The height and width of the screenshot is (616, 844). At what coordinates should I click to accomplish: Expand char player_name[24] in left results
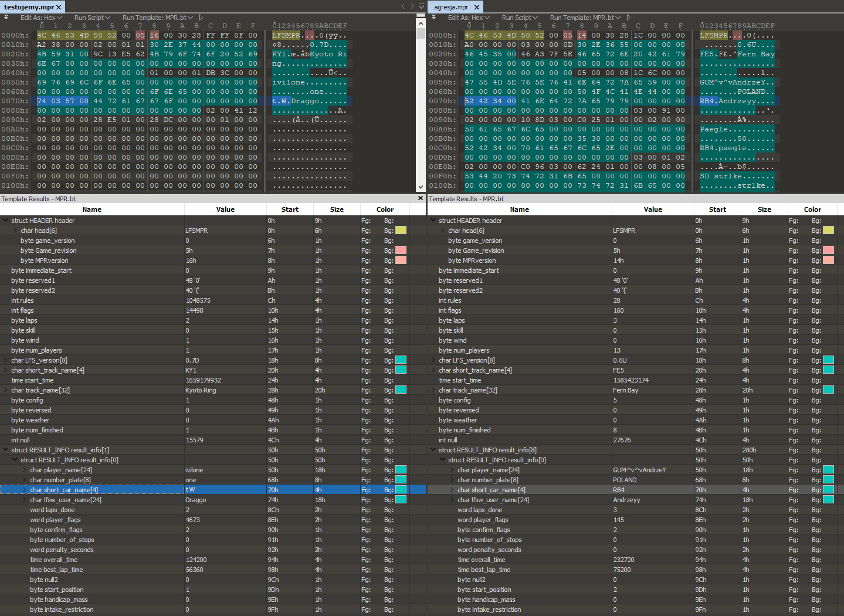point(25,470)
